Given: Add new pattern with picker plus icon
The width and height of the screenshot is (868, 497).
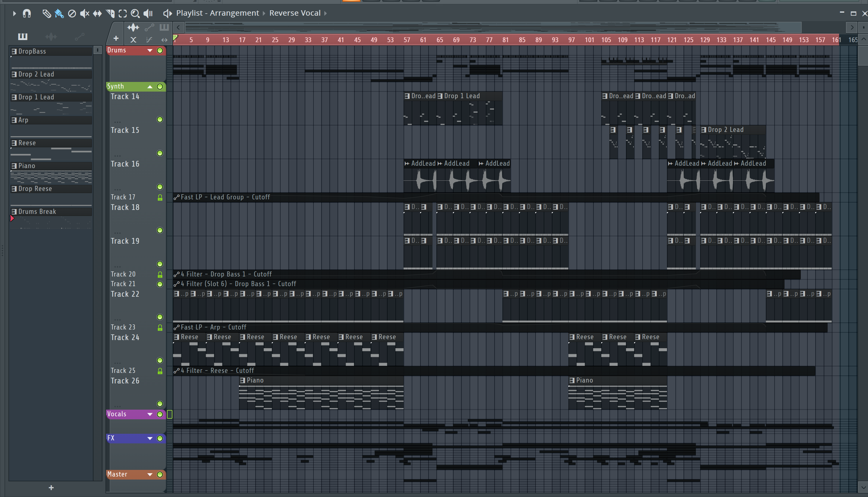Looking at the screenshot, I should pos(51,488).
